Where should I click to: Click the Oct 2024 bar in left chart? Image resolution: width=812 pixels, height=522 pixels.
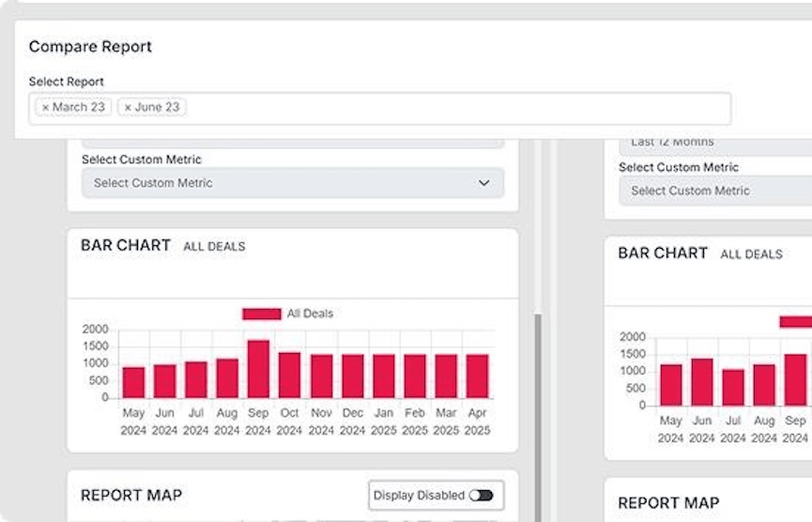click(x=289, y=375)
